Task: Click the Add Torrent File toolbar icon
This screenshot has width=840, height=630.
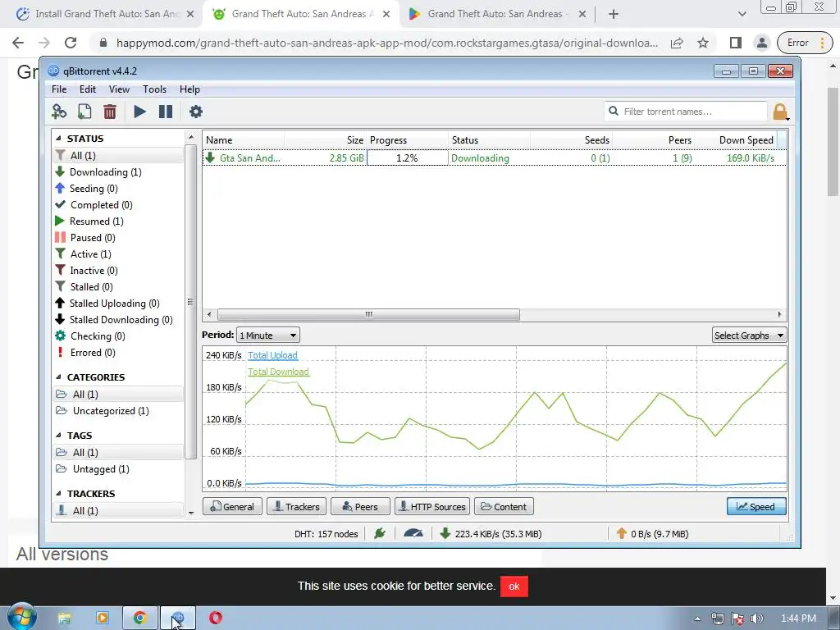Action: tap(84, 112)
